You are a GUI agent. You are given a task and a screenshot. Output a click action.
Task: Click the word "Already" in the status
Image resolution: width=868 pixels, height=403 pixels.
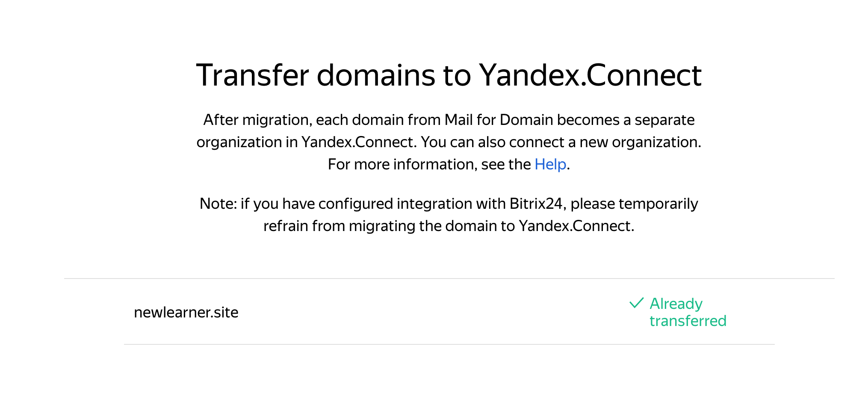click(676, 304)
